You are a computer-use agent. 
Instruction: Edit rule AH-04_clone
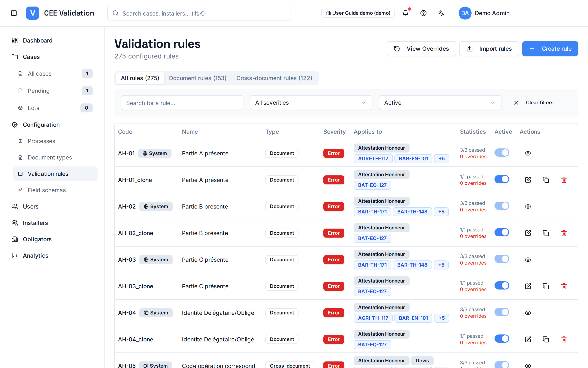click(x=528, y=339)
